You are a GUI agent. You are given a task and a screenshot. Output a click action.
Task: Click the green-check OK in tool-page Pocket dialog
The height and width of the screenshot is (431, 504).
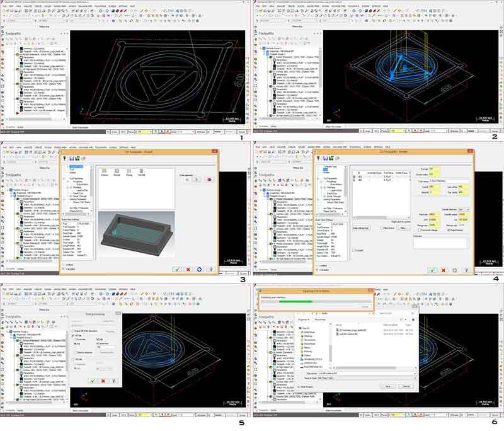(x=432, y=270)
